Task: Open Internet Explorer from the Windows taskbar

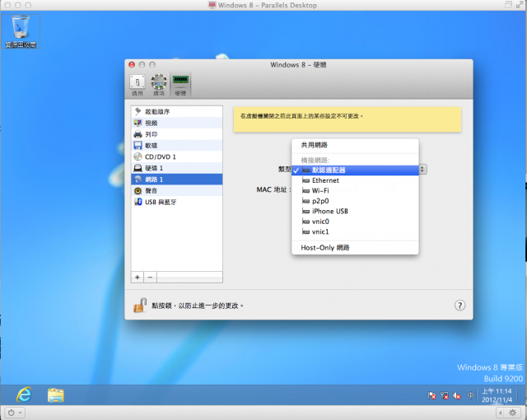Action: coord(24,394)
